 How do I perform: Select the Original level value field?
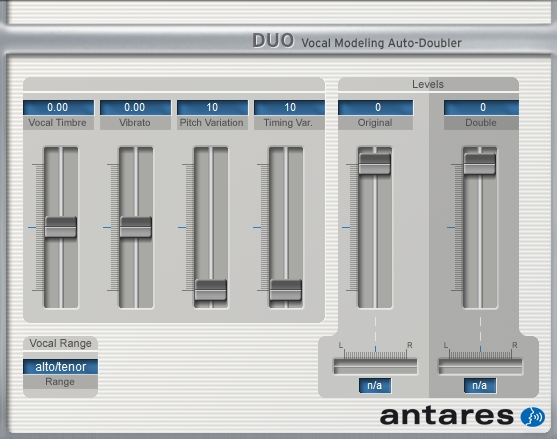(x=375, y=107)
